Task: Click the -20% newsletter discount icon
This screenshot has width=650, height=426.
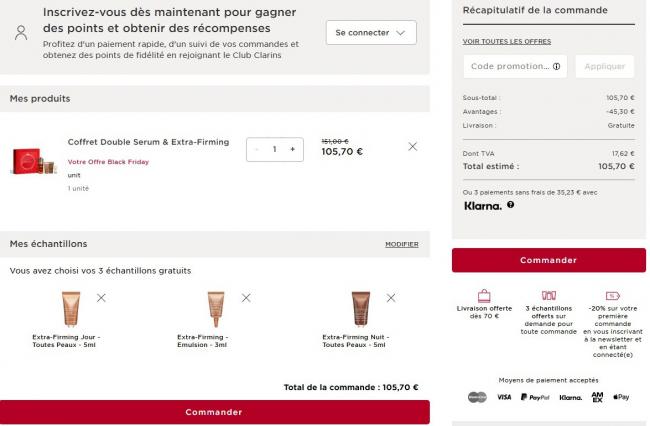Action: [612, 296]
